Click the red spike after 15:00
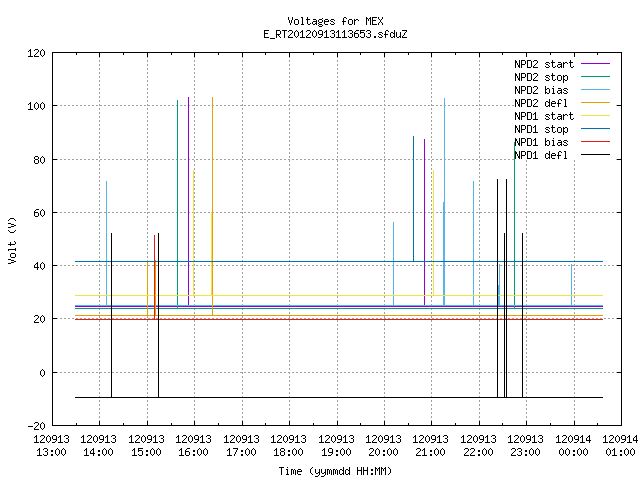 (x=154, y=277)
